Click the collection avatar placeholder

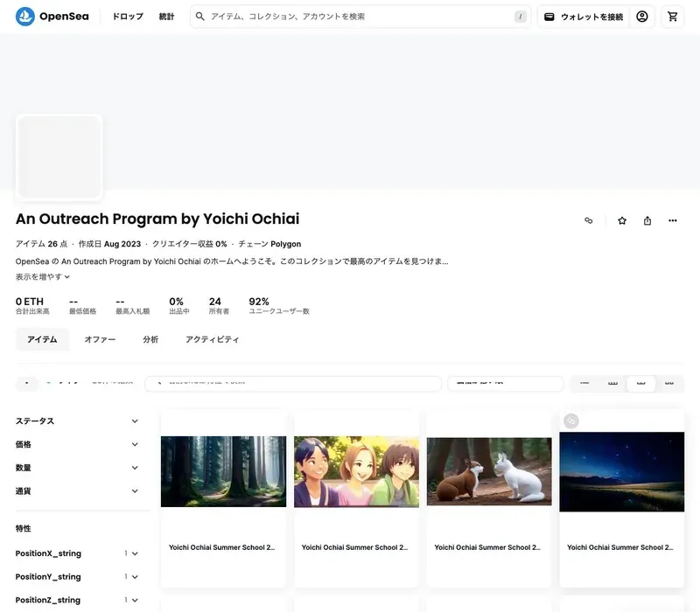coord(59,157)
